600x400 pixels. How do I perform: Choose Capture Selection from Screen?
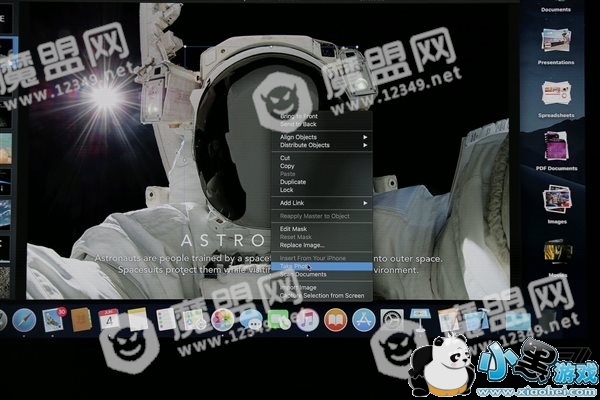coord(322,296)
